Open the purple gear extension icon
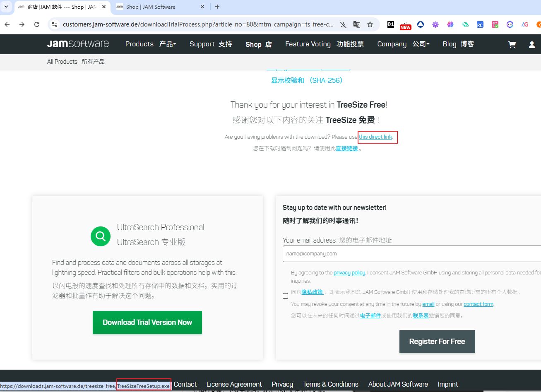The image size is (541, 392). pyautogui.click(x=435, y=24)
